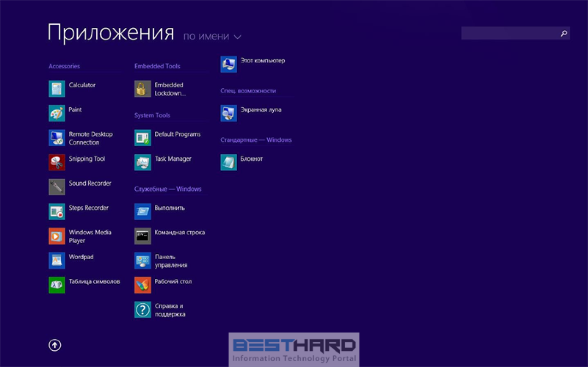588x367 pixels.
Task: Click the 'Paint' text label
Action: [75, 109]
